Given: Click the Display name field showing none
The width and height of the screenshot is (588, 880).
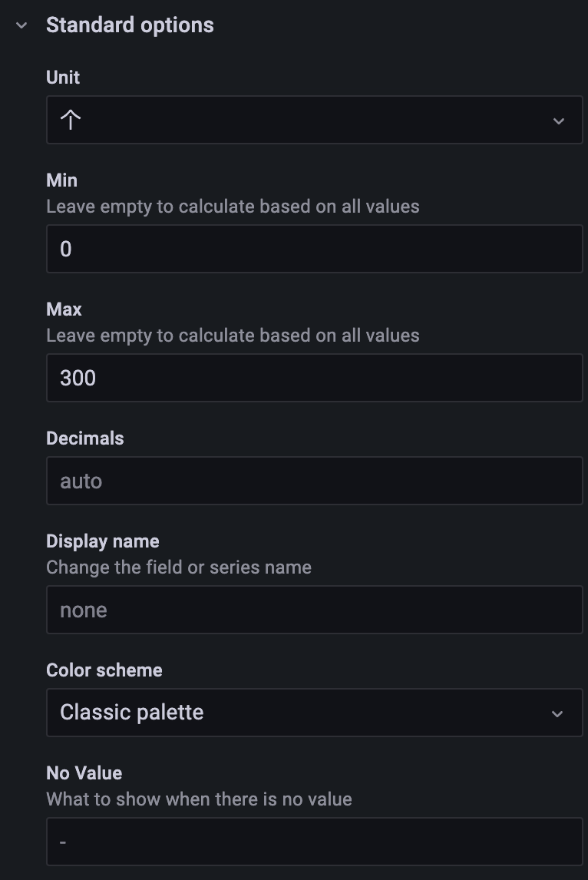Looking at the screenshot, I should pyautogui.click(x=314, y=610).
